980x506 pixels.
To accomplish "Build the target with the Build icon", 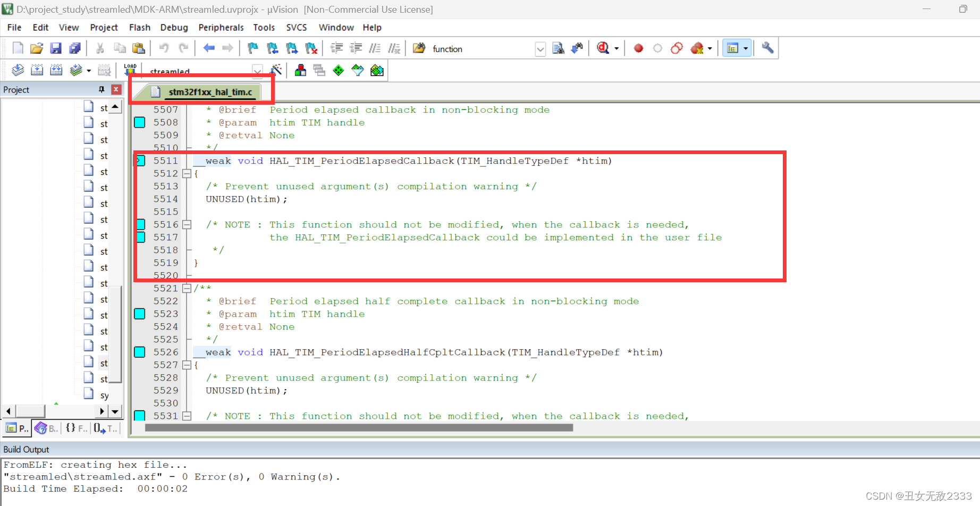I will [37, 70].
